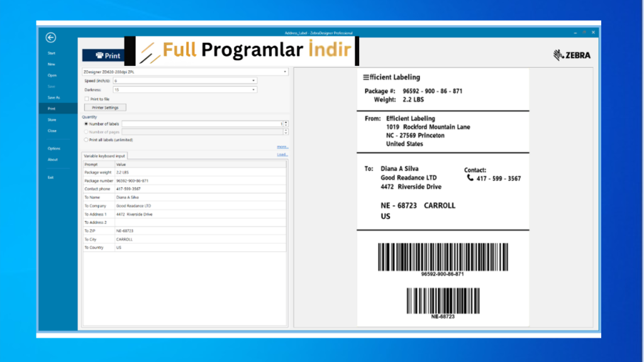Viewport: 644px width, 362px height.
Task: Open About in the sidebar
Action: [x=53, y=160]
